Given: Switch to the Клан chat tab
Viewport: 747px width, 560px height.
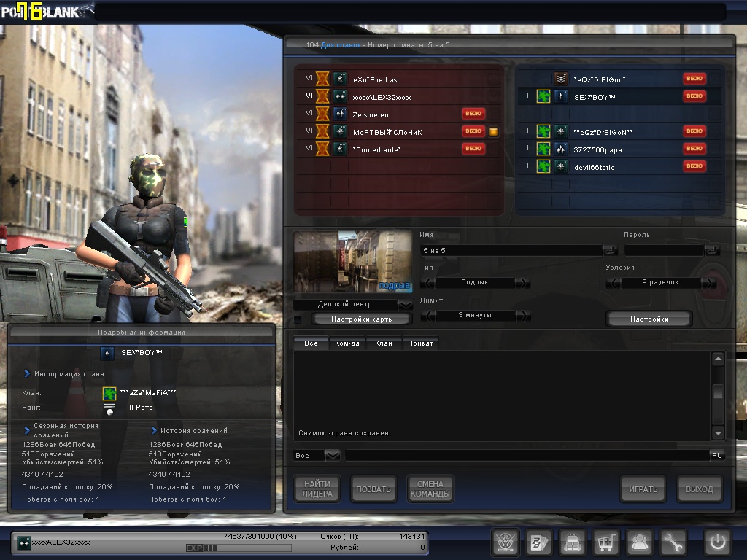Looking at the screenshot, I should [383, 343].
